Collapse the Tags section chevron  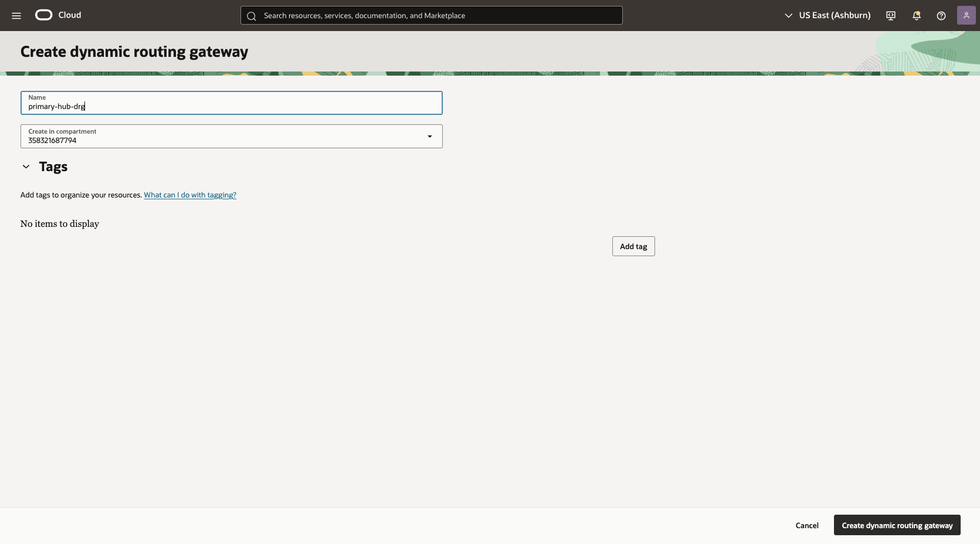tap(26, 166)
